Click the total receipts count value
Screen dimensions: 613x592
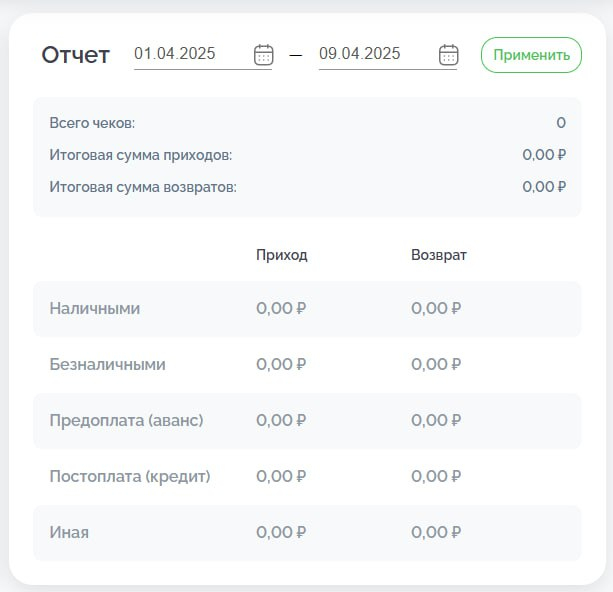(561, 123)
